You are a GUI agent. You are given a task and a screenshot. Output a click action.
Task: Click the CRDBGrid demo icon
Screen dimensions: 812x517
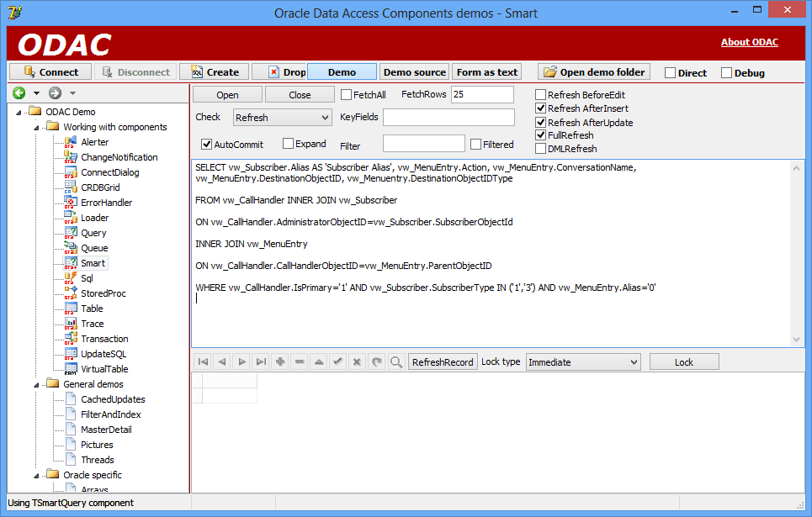point(71,187)
